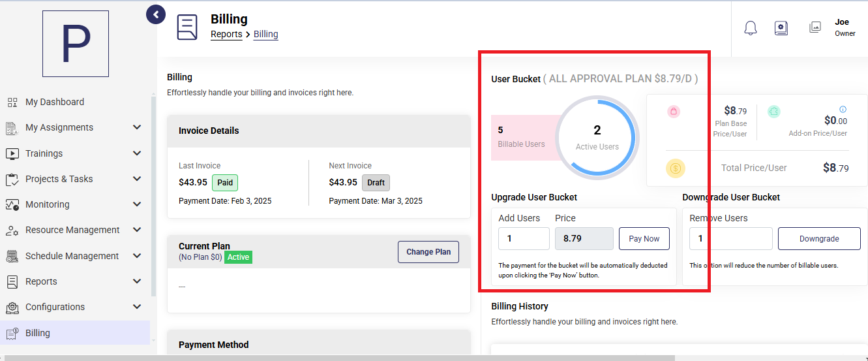868x361 pixels.
Task: Open the image gallery icon beside Joe
Action: (815, 27)
